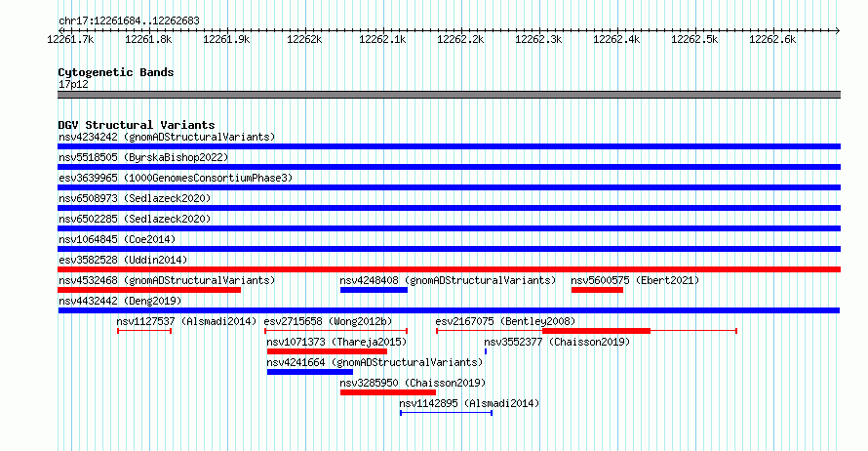868x451 pixels.
Task: Open nsv4248408 (gnomADStructuralVariants) label
Action: [448, 280]
